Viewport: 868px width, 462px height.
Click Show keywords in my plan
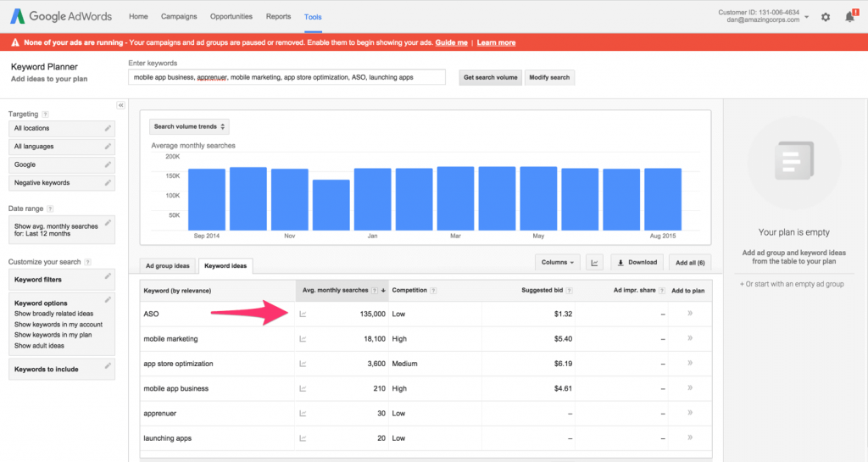(x=53, y=335)
